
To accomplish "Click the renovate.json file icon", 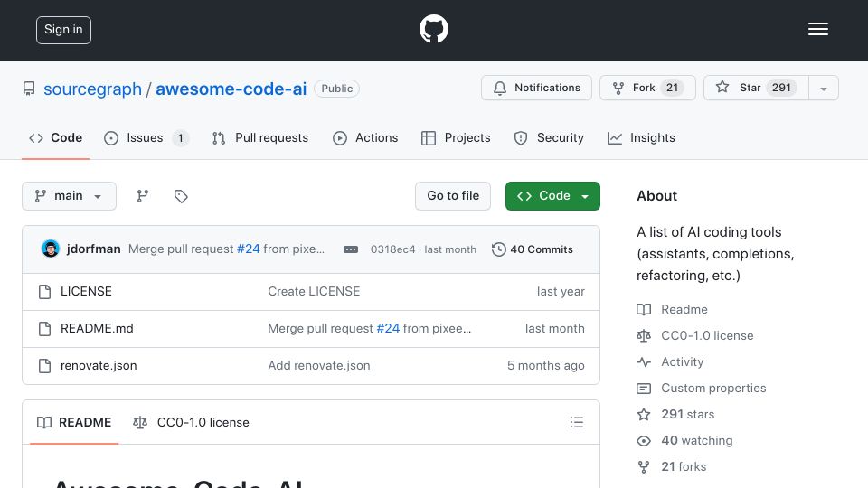I will [x=45, y=366].
